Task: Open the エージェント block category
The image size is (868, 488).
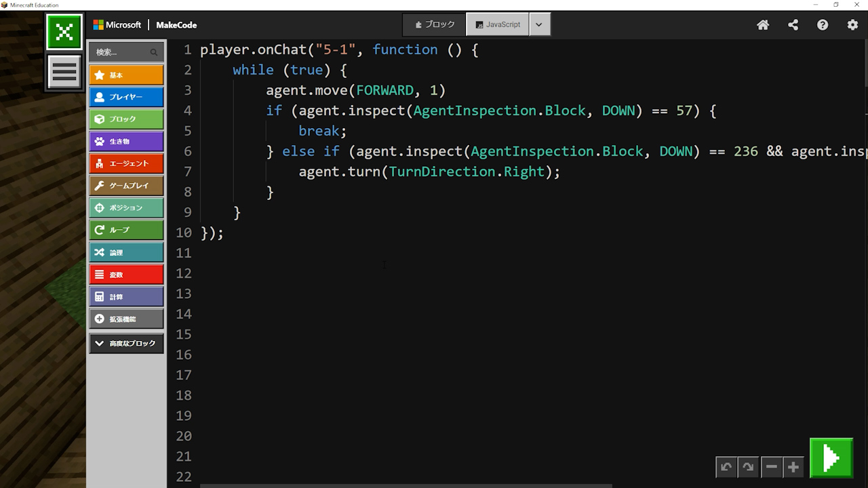Action: pyautogui.click(x=126, y=163)
